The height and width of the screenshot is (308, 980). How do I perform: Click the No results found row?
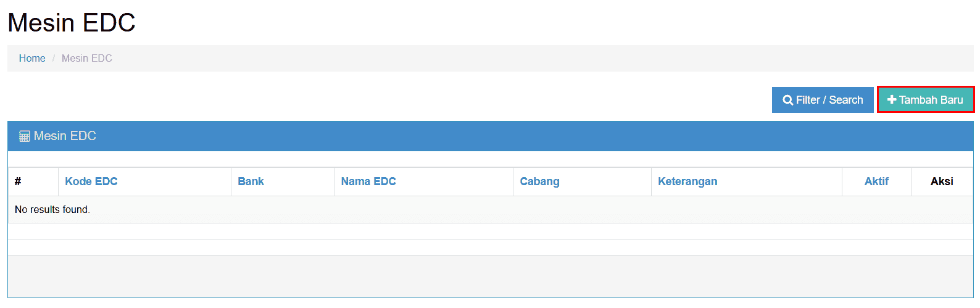click(491, 210)
